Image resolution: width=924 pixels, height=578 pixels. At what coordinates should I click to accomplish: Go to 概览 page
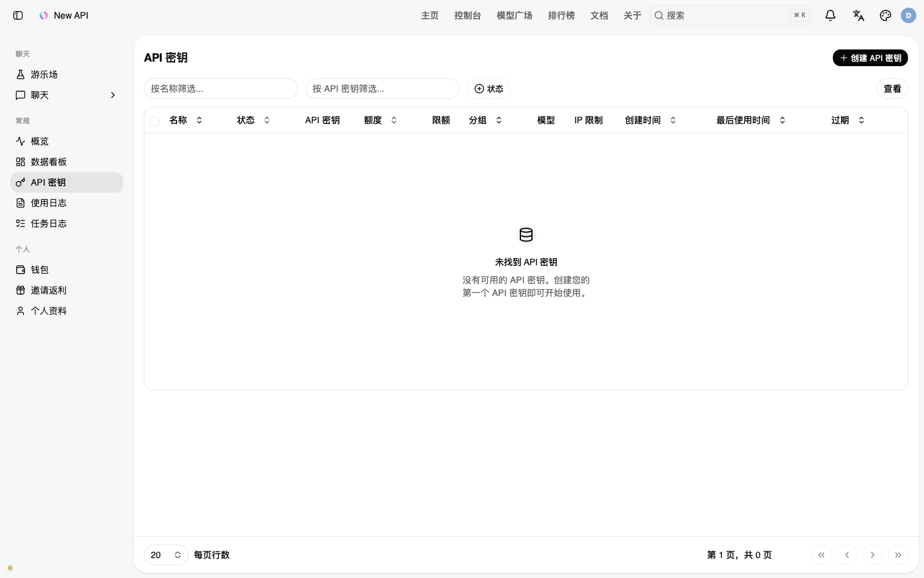click(67, 141)
